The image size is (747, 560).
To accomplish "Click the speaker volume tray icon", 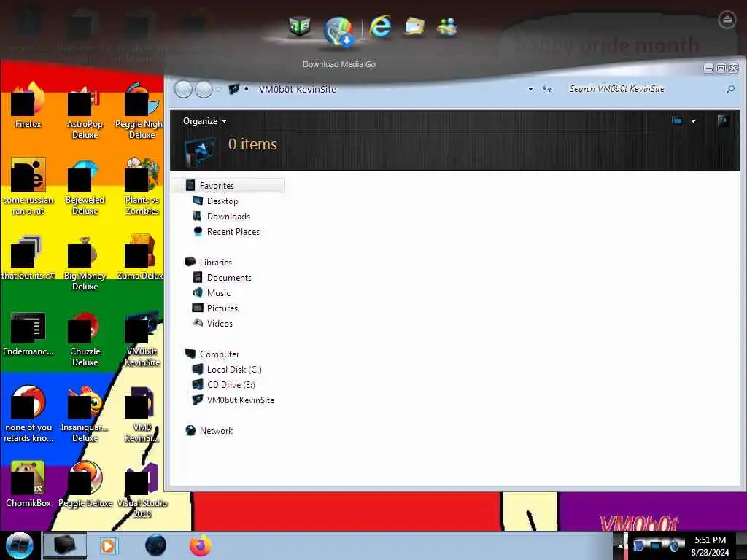I will pyautogui.click(x=675, y=545).
